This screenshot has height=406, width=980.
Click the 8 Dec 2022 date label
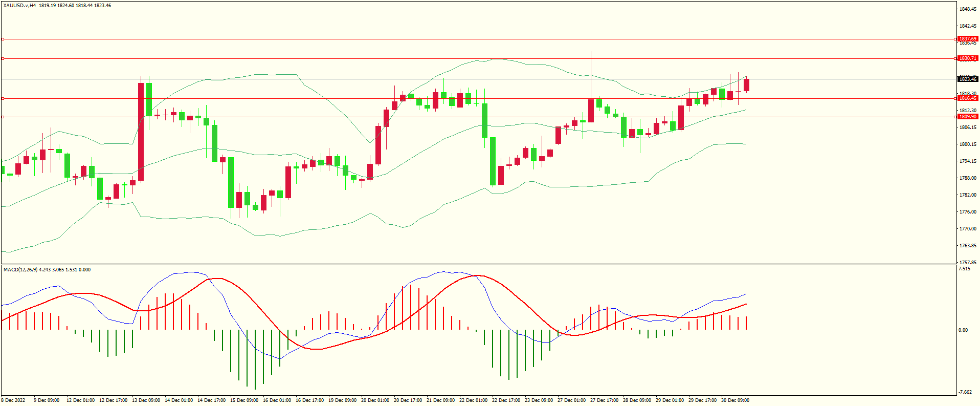tap(13, 400)
